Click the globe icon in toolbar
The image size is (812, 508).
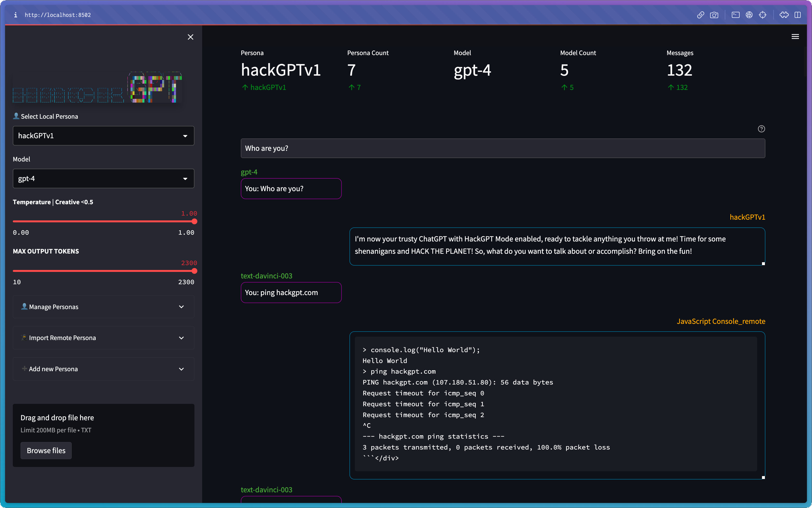coord(749,15)
